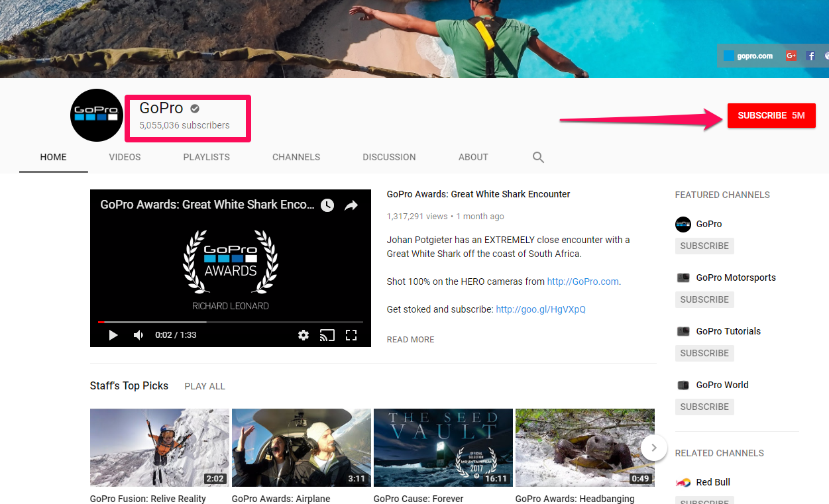Open "GoPro Awards: Headbanging" title link

coord(575,499)
